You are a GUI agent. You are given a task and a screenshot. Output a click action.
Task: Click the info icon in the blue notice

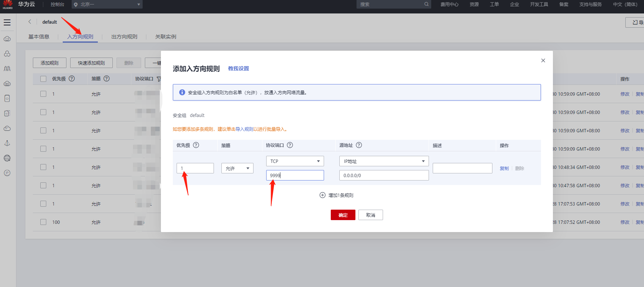pos(182,92)
